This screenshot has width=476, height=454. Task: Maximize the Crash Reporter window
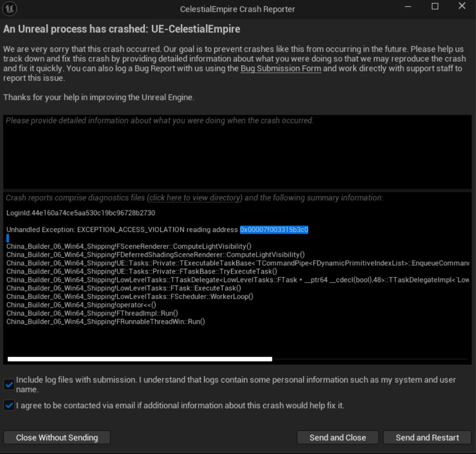tap(435, 7)
